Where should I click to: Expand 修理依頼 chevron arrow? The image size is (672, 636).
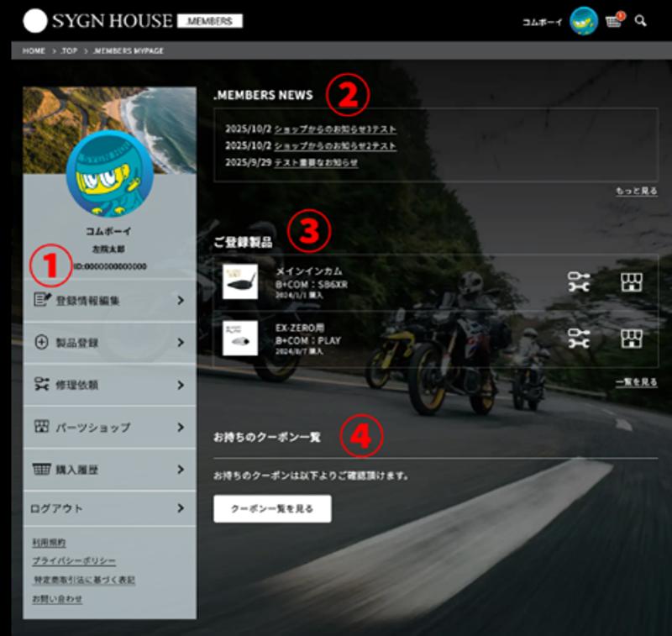(x=181, y=385)
